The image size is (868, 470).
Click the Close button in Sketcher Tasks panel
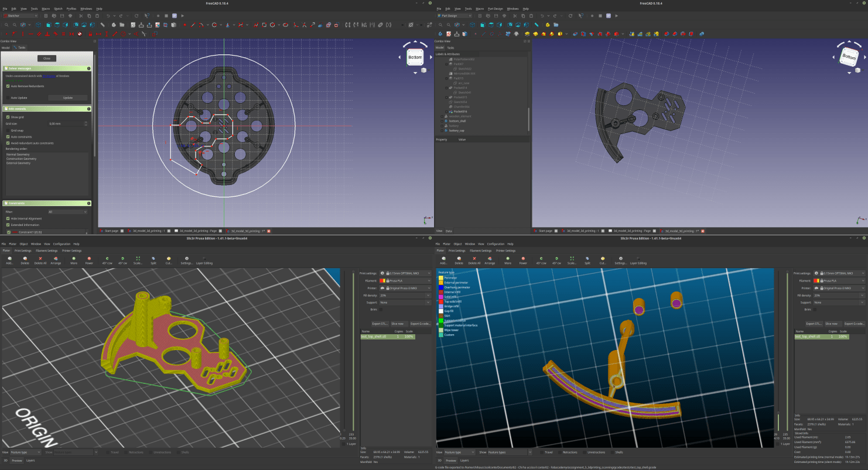47,59
